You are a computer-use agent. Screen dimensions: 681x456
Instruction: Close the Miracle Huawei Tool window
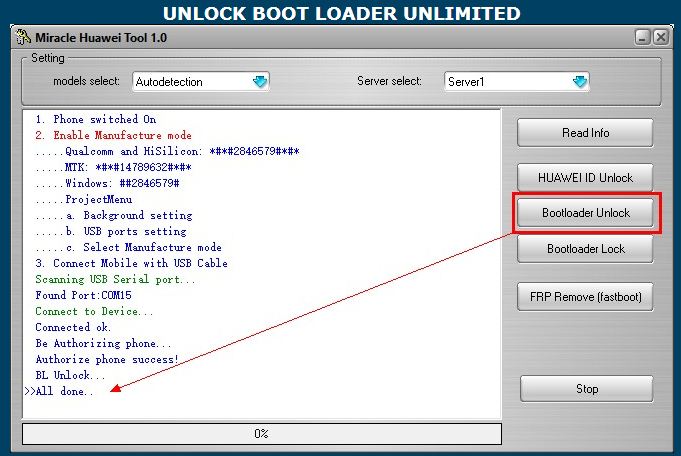(661, 37)
